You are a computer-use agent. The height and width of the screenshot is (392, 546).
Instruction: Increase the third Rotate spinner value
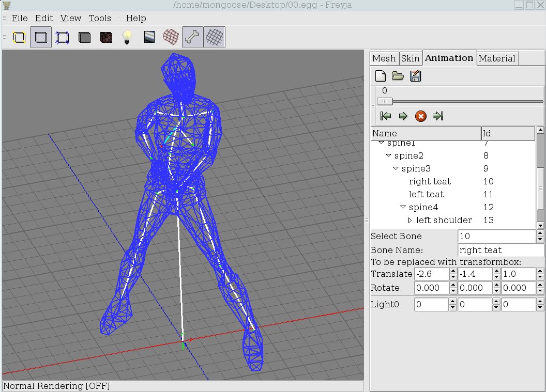pos(540,285)
